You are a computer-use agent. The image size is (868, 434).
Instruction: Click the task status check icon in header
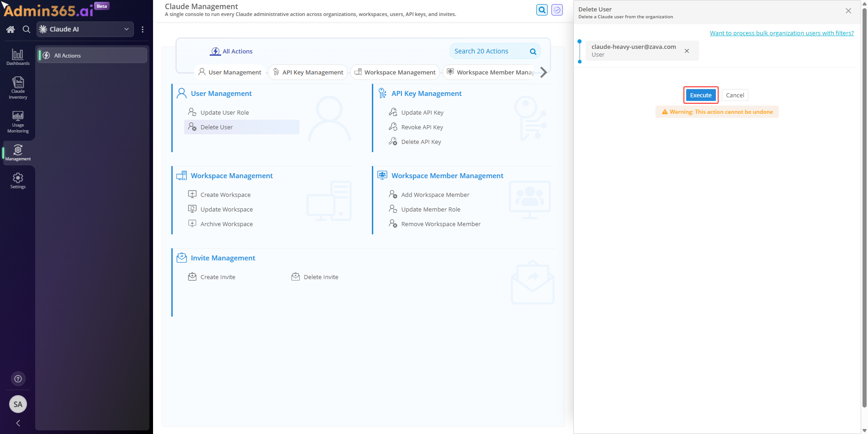557,10
